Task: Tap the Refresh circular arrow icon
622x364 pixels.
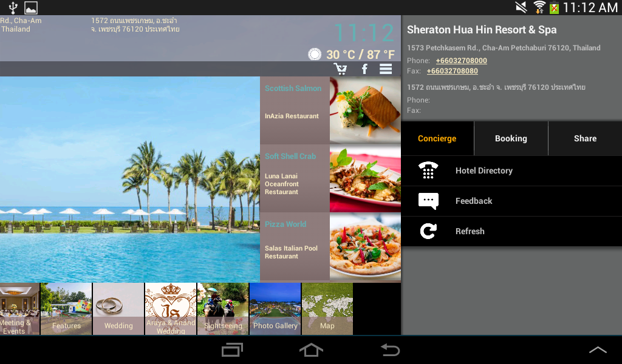Action: (x=428, y=231)
